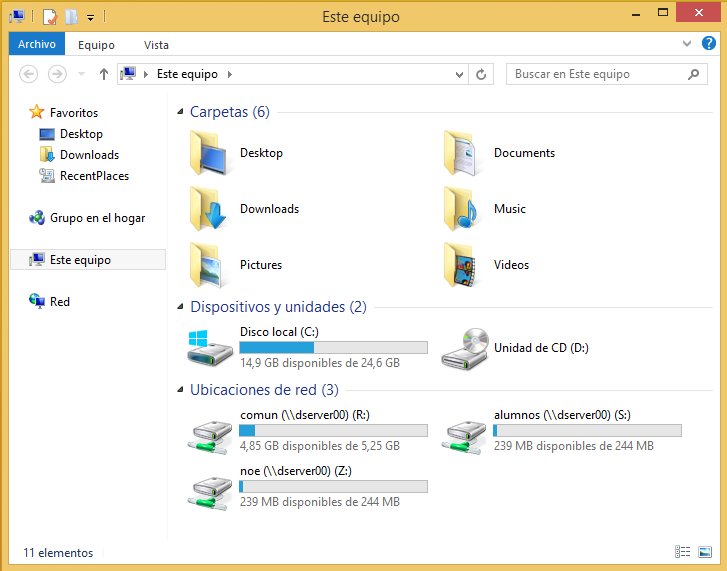
Task: Open the Archivo menu tab
Action: (37, 44)
